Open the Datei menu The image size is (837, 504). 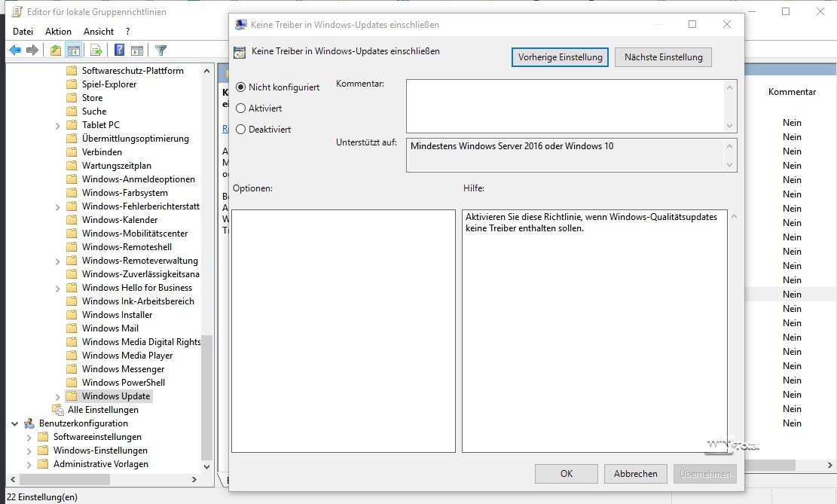point(23,32)
